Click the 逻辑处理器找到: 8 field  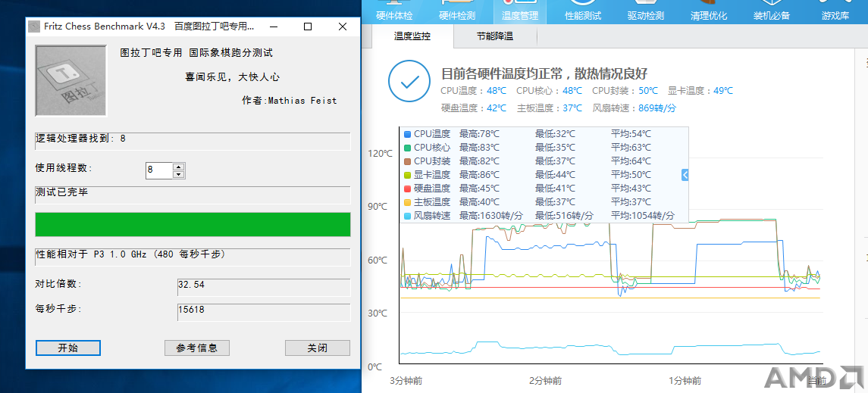[x=193, y=141]
